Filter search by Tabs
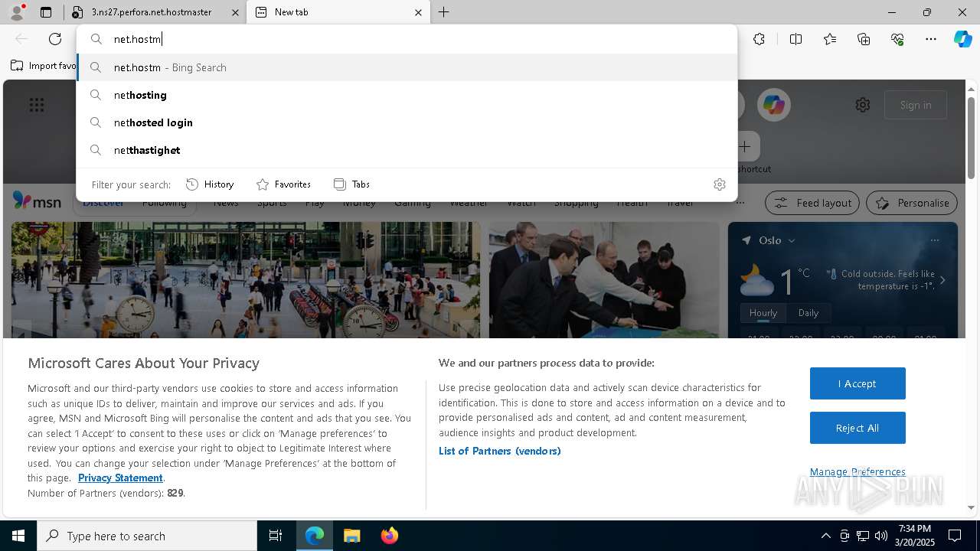 click(x=351, y=184)
